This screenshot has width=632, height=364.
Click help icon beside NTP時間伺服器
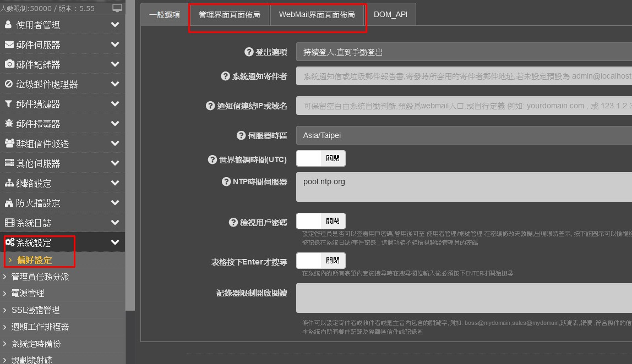225,182
